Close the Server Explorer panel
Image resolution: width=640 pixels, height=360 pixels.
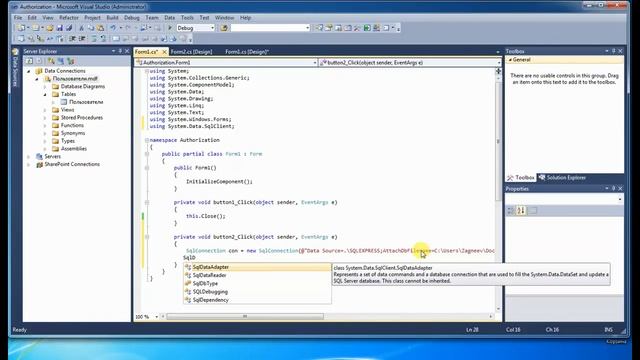pyautogui.click(x=127, y=51)
